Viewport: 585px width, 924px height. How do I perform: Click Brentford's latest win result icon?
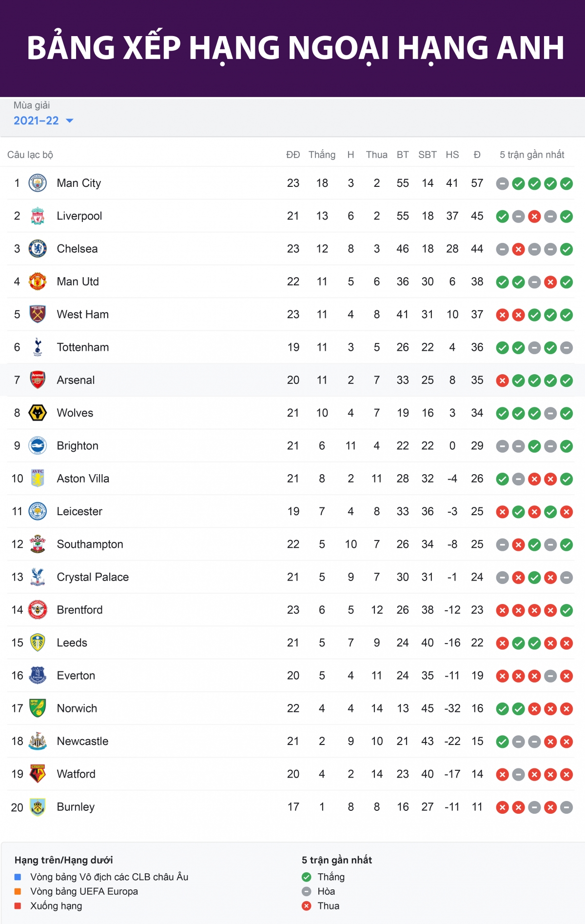point(566,610)
